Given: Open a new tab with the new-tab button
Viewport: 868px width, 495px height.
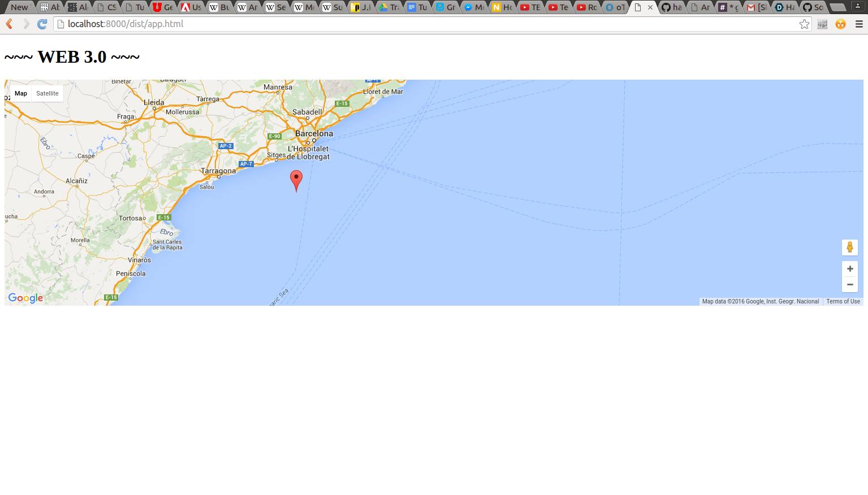Looking at the screenshot, I should coord(838,7).
